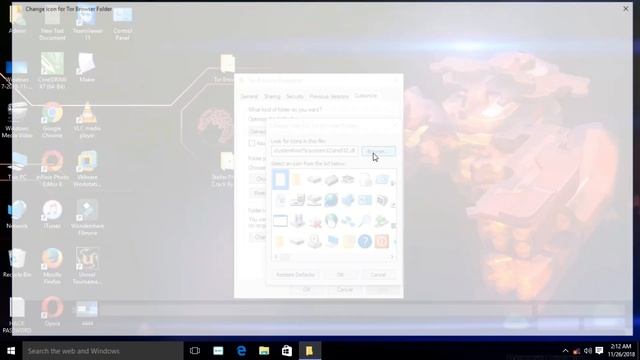Open File Explorer from the taskbar
640x360 pixels.
click(x=264, y=351)
